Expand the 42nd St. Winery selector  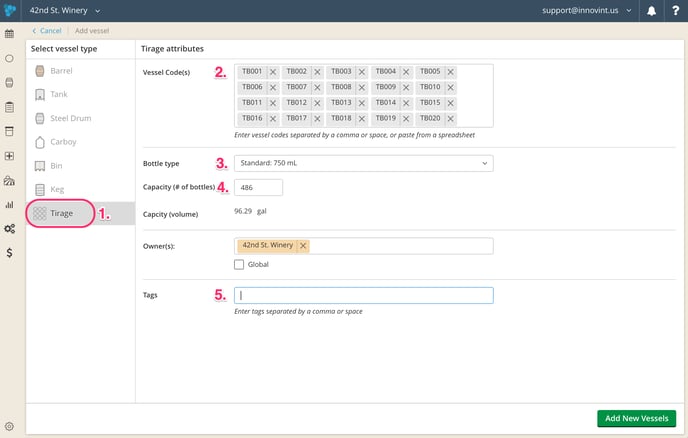tap(65, 11)
